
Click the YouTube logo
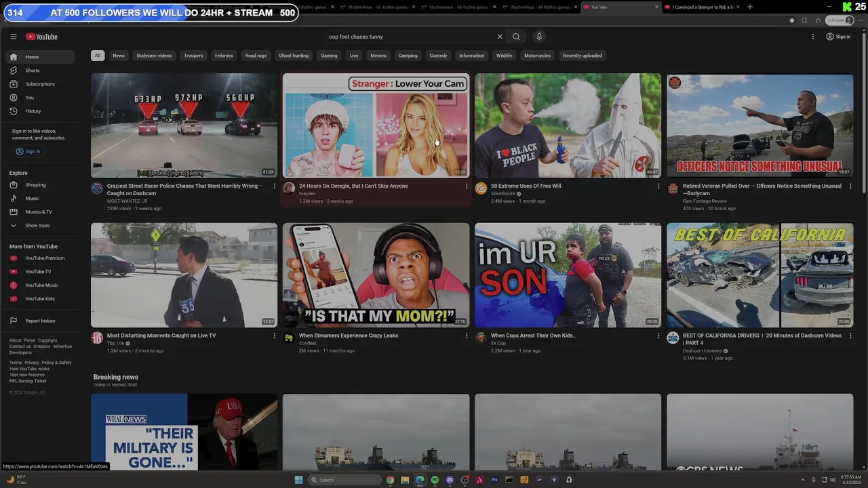(41, 37)
